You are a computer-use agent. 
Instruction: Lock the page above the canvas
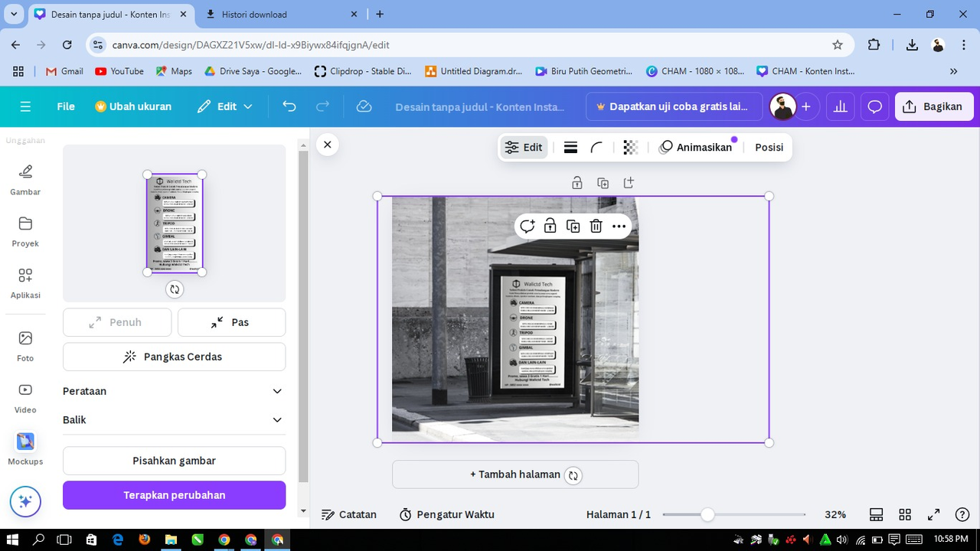[577, 183]
